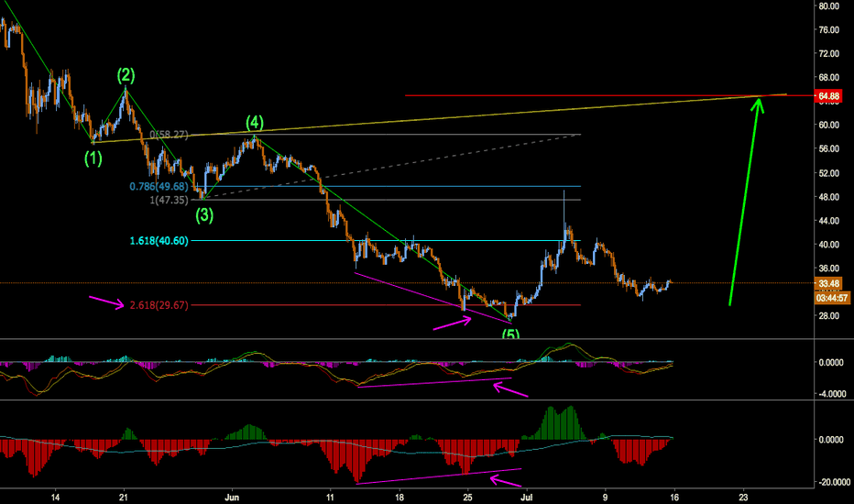
Task: Select the 1(47.35) Fibonacci level label
Action: point(169,200)
